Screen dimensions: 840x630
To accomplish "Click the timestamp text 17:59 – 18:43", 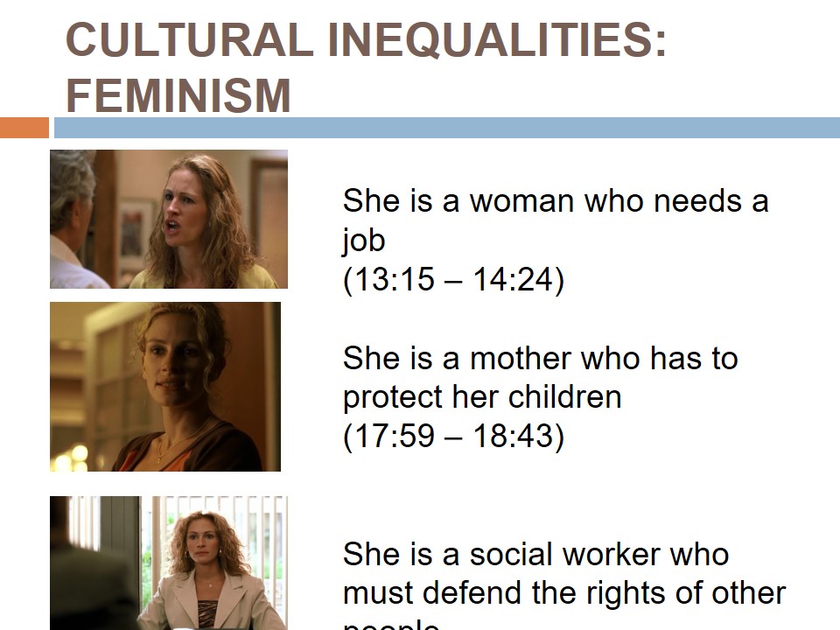I will (453, 436).
